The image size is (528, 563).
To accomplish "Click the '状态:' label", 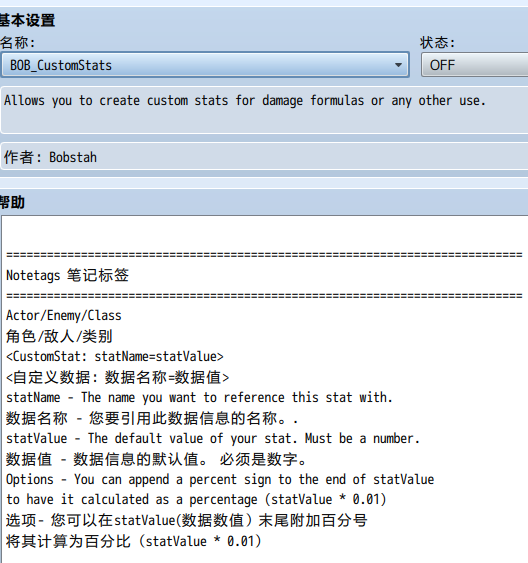I will (x=438, y=43).
